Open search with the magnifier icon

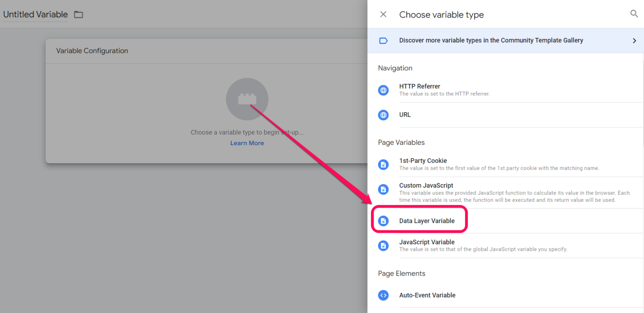tap(634, 13)
